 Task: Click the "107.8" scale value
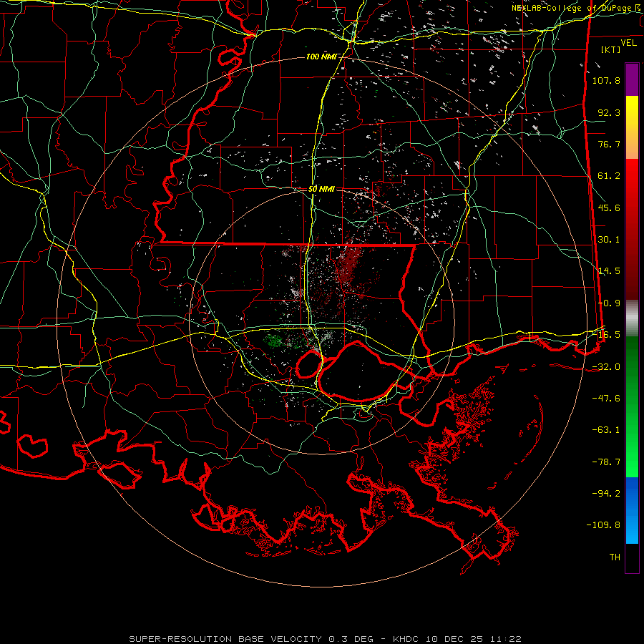(x=606, y=80)
